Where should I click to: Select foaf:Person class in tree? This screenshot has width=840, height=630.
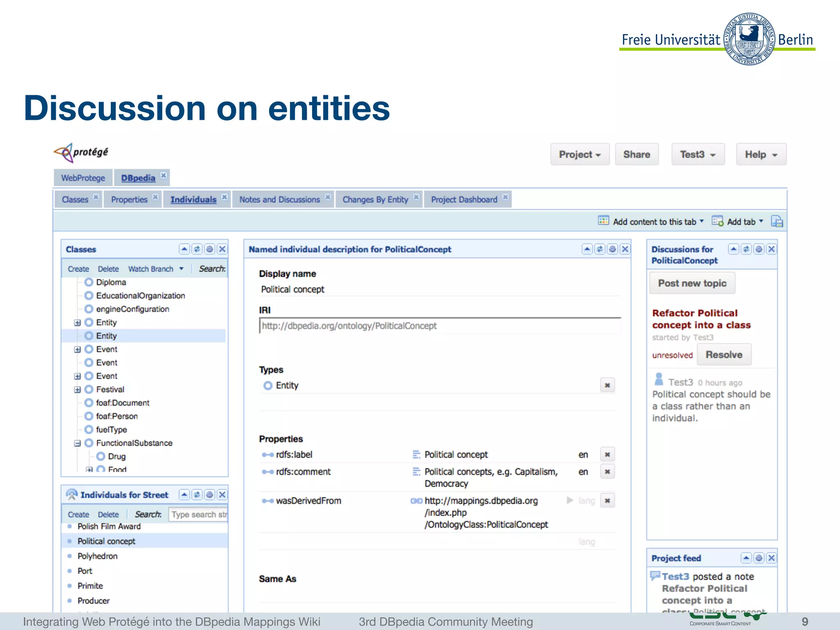click(x=117, y=416)
